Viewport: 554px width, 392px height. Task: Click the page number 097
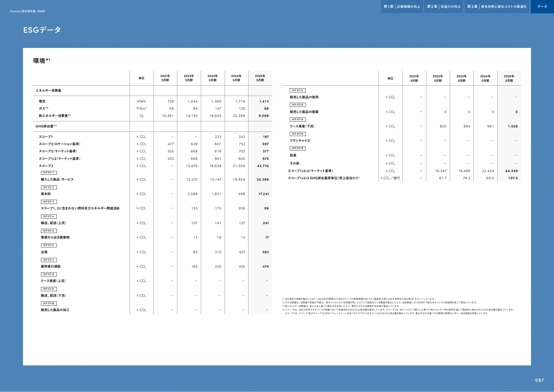pyautogui.click(x=539, y=380)
